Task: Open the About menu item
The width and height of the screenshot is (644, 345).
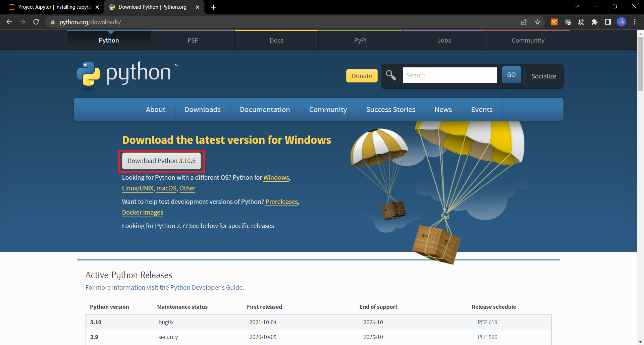Action: [156, 110]
